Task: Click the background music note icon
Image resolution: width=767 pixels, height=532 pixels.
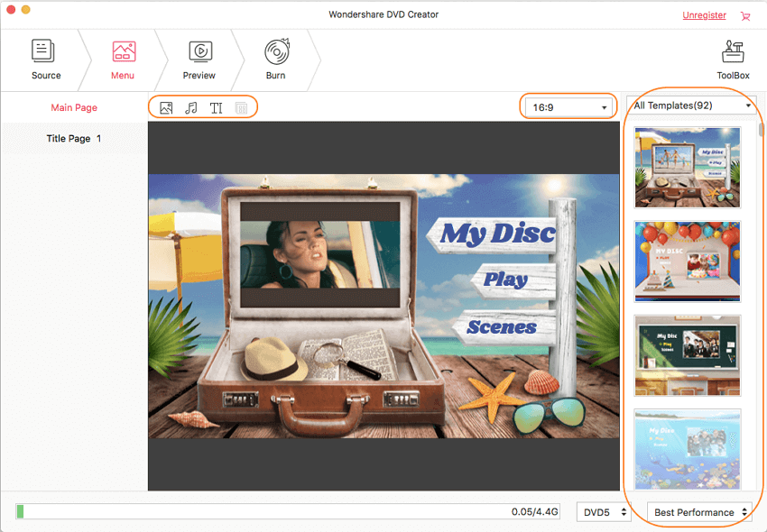Action: tap(191, 108)
